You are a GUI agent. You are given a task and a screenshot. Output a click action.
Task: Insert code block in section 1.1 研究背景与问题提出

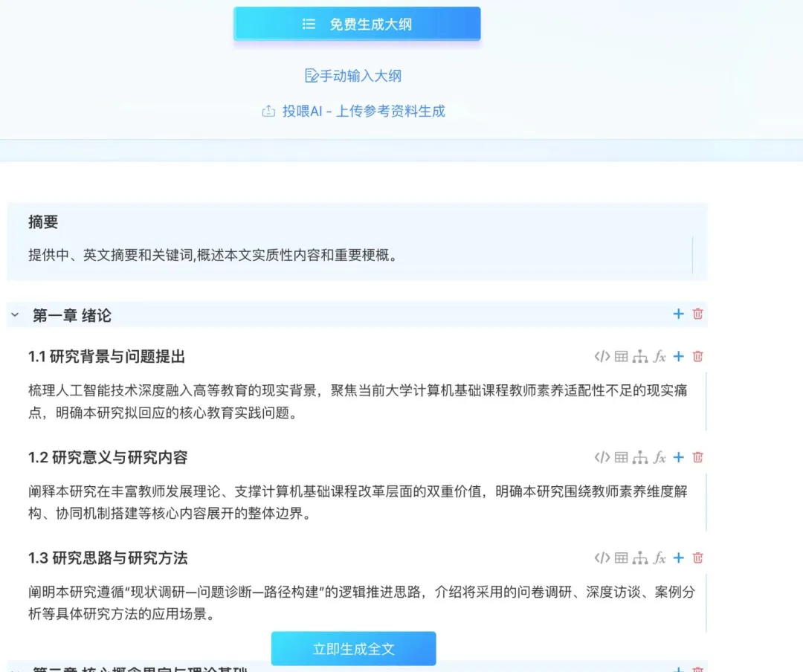click(x=602, y=357)
